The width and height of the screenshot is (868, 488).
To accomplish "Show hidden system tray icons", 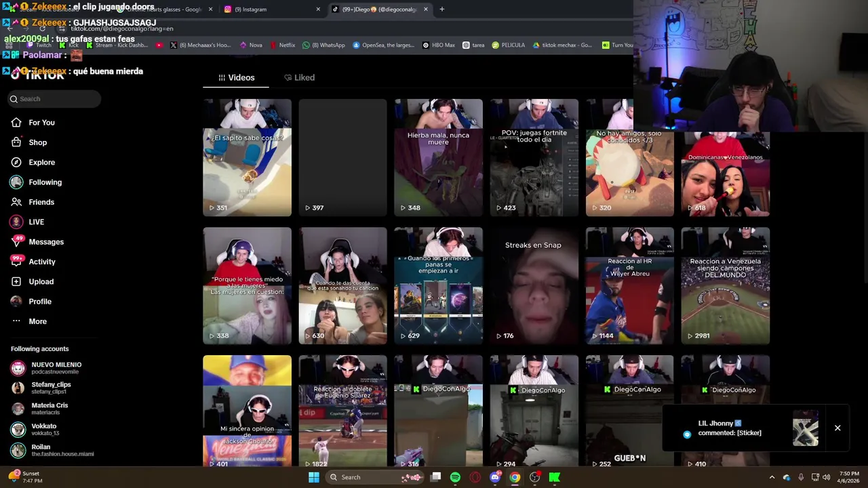I will tap(772, 477).
